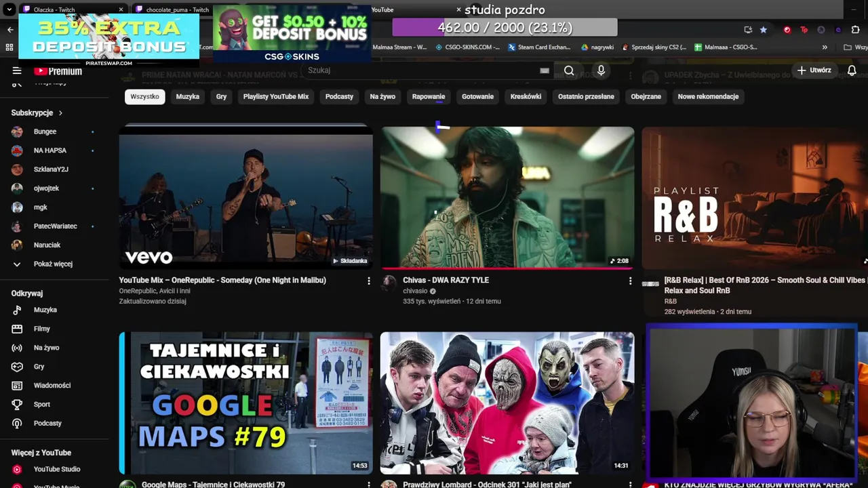Screen dimensions: 868x488
Task: Click the chivasio channel avatar
Action: [389, 283]
